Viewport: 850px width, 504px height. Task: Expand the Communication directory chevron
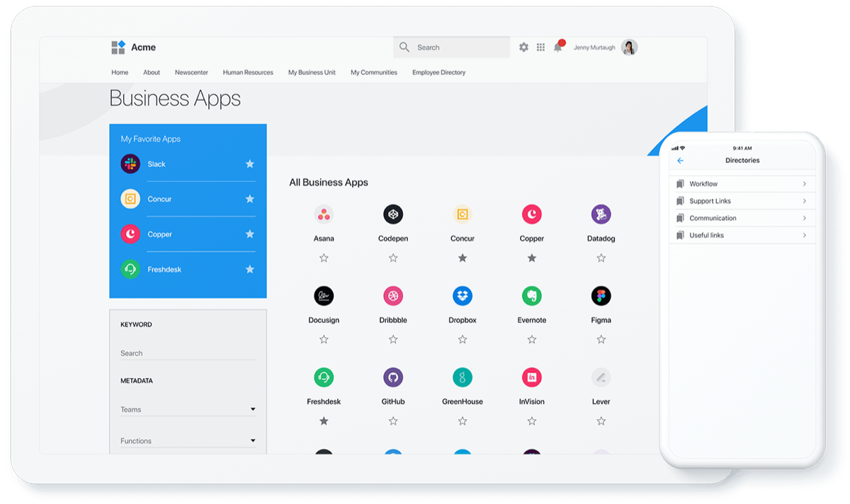pos(805,218)
